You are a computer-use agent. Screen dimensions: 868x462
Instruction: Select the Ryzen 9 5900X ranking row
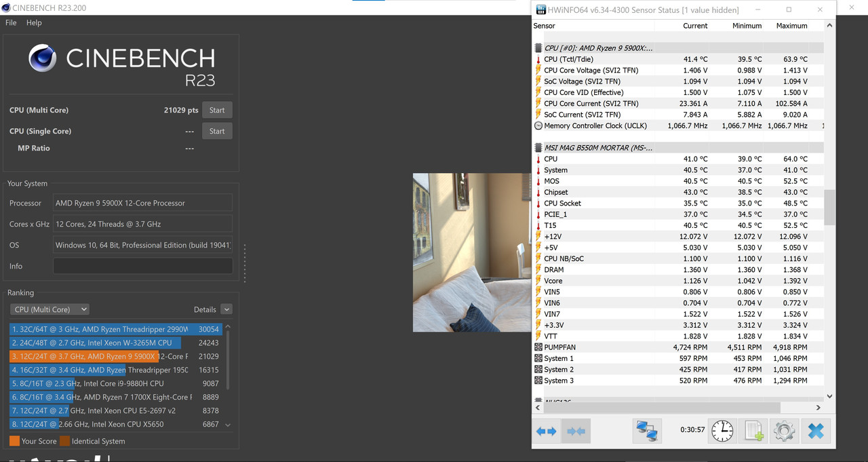click(x=115, y=356)
